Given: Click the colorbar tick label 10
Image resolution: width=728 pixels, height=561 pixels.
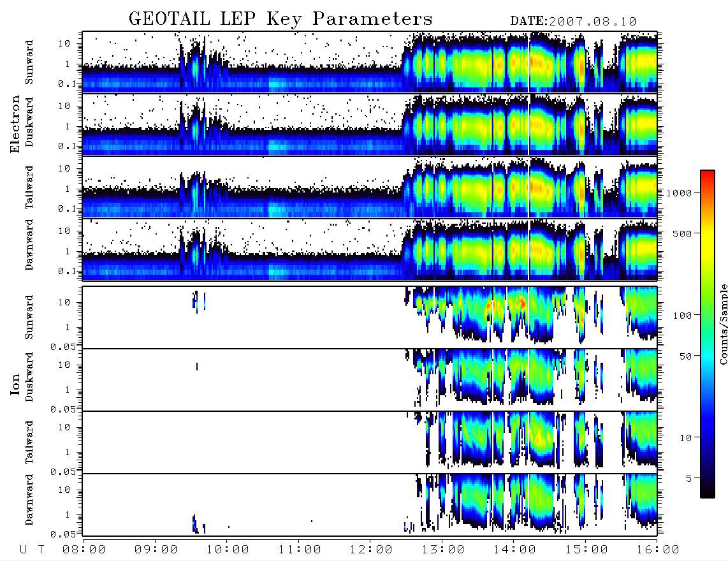Looking at the screenshot, I should click(x=686, y=438).
